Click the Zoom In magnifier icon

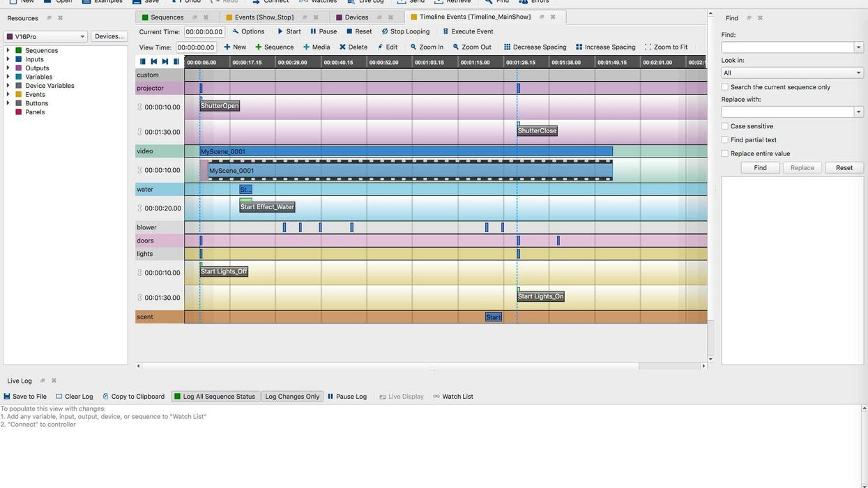[x=413, y=47]
